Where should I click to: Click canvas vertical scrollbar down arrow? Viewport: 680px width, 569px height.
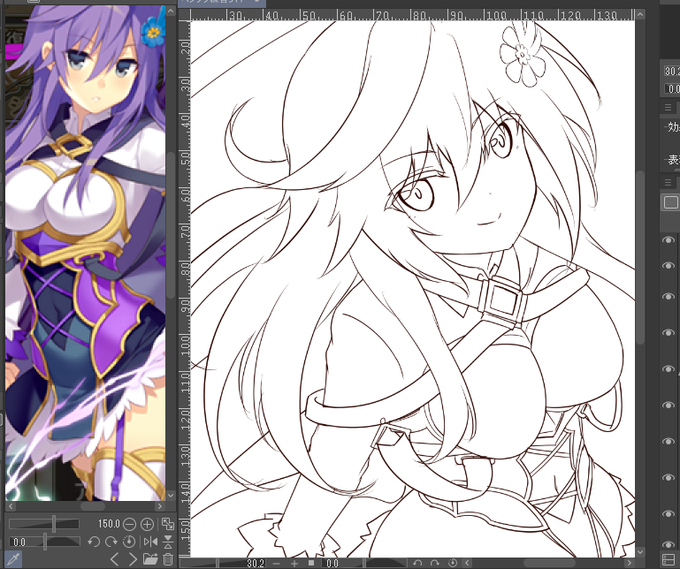coord(641,552)
